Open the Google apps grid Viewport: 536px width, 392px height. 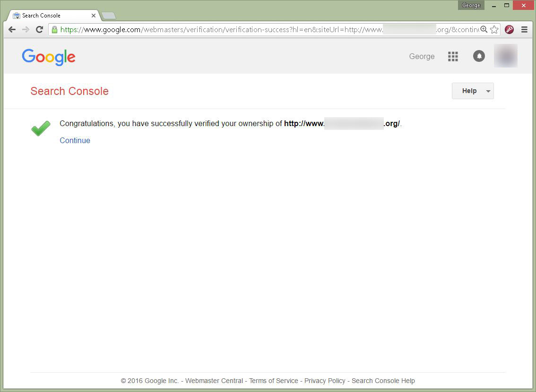click(x=453, y=56)
